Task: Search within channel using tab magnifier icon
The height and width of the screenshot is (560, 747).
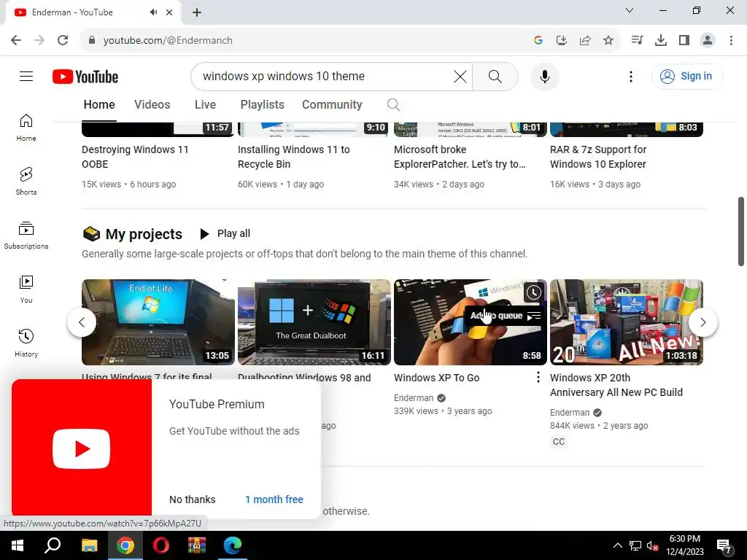Action: click(393, 105)
